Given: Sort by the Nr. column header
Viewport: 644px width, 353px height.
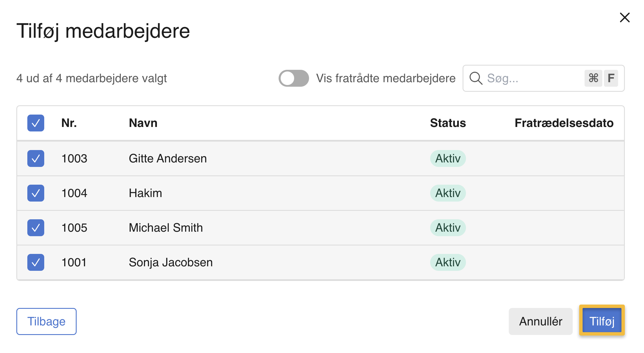Looking at the screenshot, I should (69, 123).
